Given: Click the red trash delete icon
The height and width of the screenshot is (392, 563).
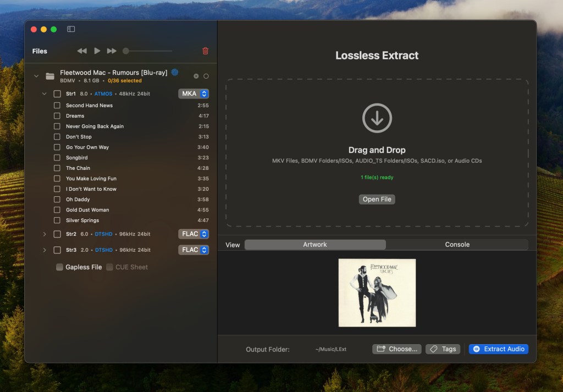Looking at the screenshot, I should (206, 51).
